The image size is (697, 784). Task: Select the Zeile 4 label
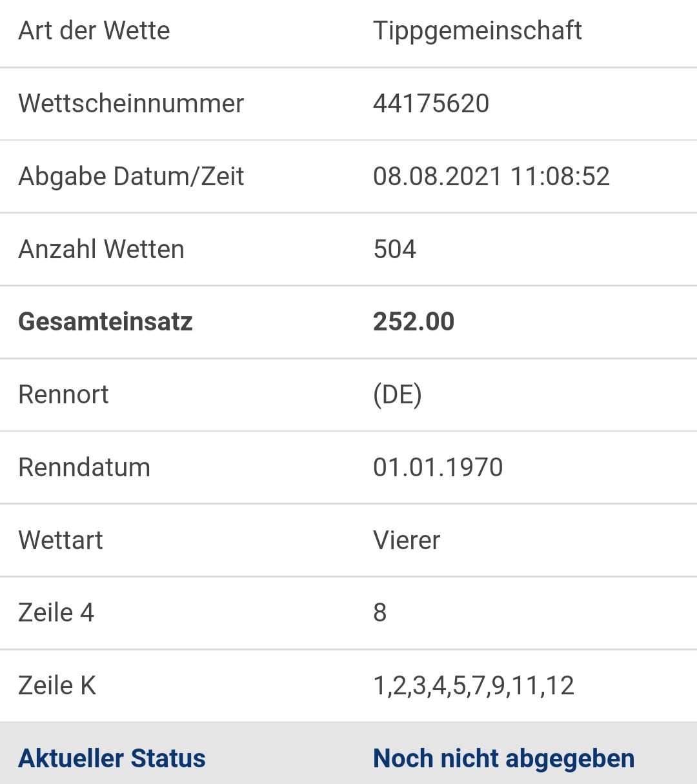56,612
